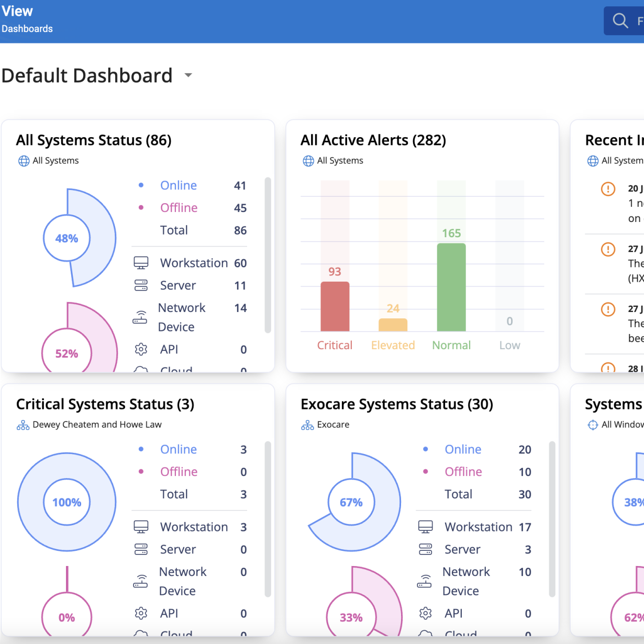Click the first orange alert icon in Recent list
The height and width of the screenshot is (644, 644).
(x=608, y=188)
